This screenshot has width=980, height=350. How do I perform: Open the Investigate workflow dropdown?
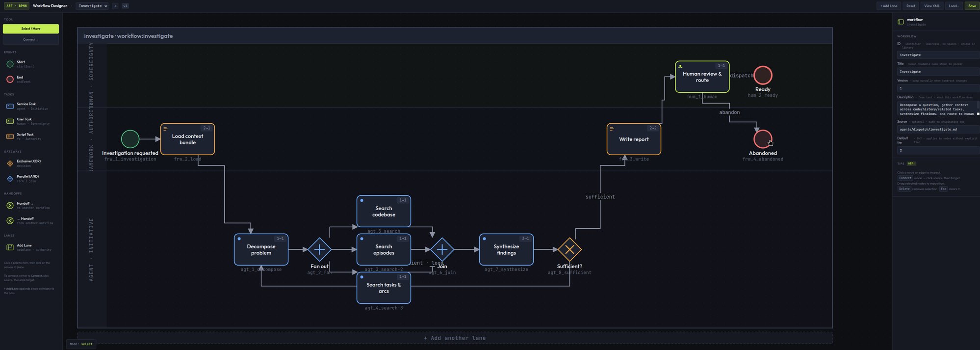coord(92,6)
